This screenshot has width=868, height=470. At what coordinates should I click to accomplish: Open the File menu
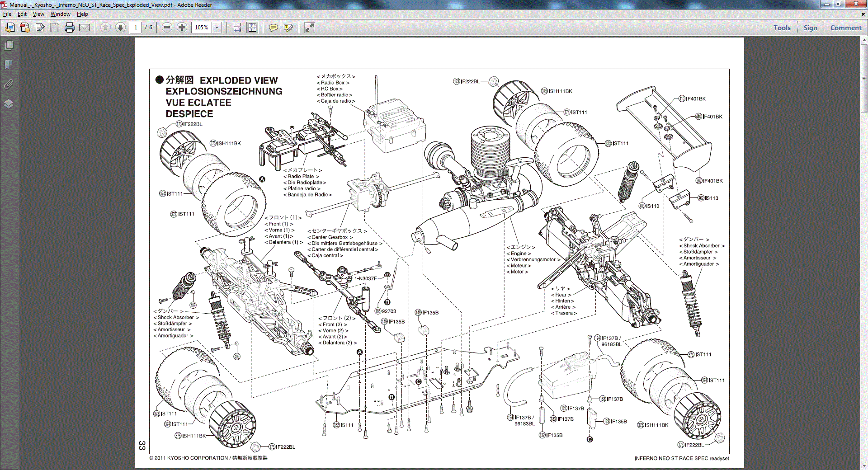tap(7, 14)
